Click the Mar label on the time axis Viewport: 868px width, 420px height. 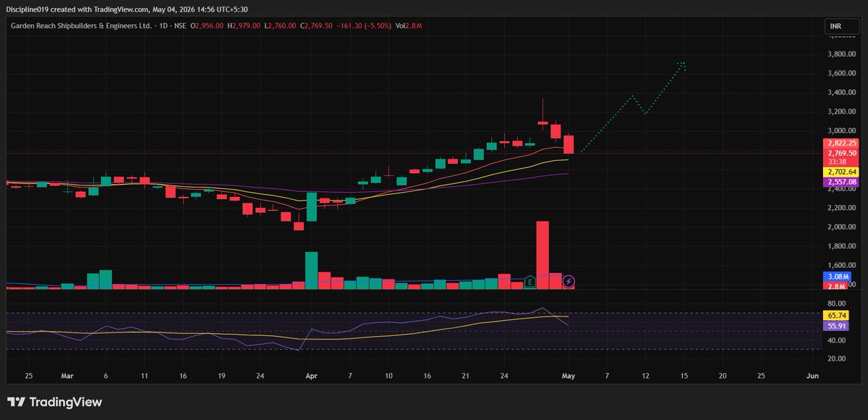pyautogui.click(x=67, y=377)
